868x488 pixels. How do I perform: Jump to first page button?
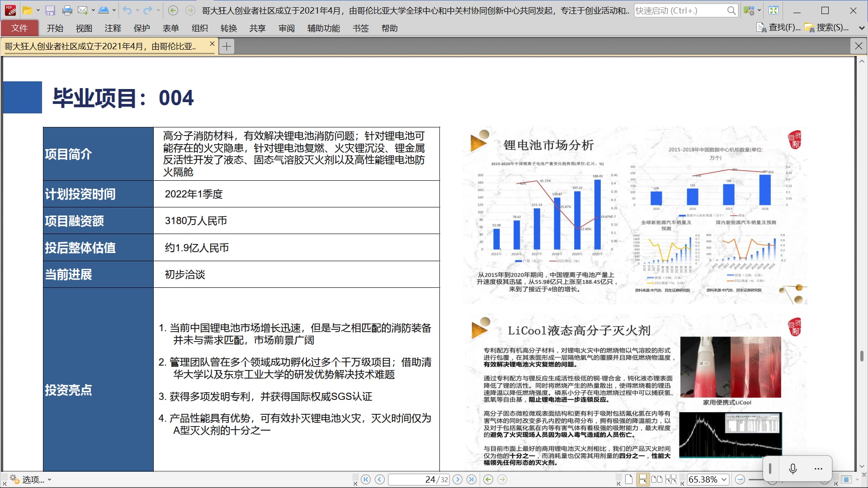[366, 479]
